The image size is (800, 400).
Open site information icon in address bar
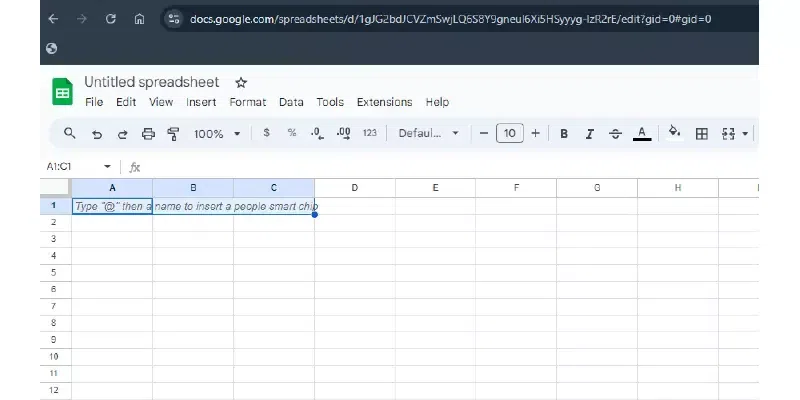(174, 19)
